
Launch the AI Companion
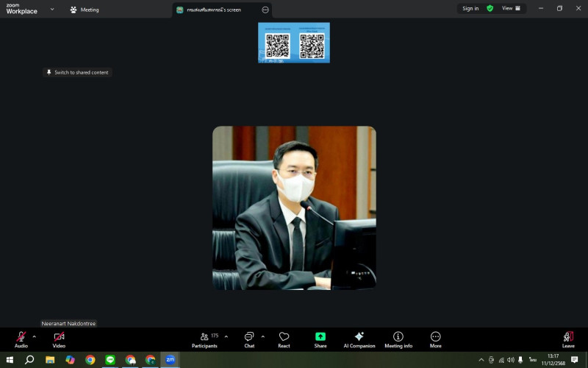pyautogui.click(x=359, y=339)
